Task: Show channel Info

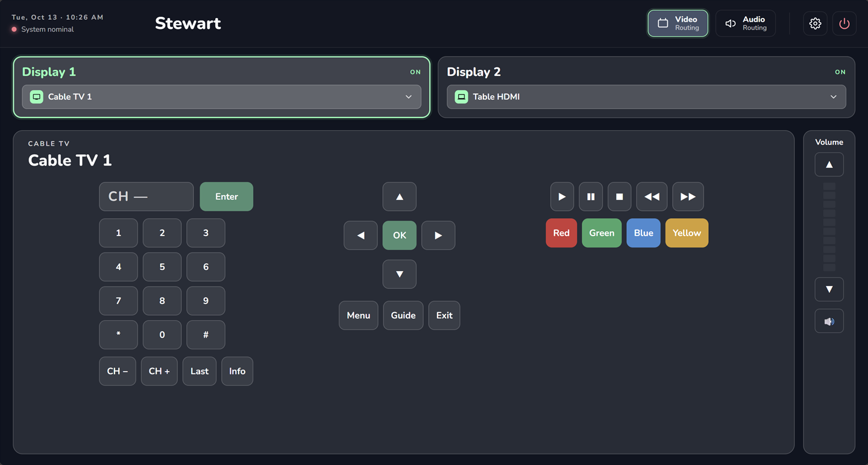Action: [x=237, y=371]
